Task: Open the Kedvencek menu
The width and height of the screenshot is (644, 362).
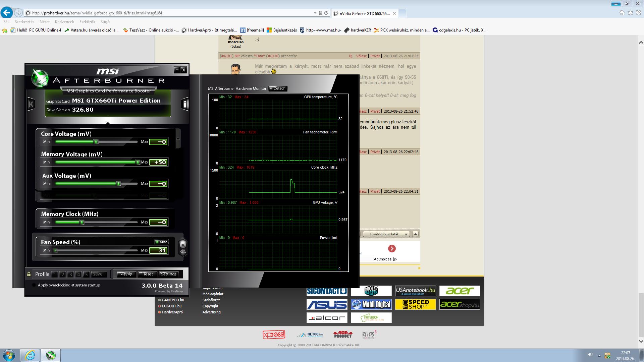Action: click(64, 22)
